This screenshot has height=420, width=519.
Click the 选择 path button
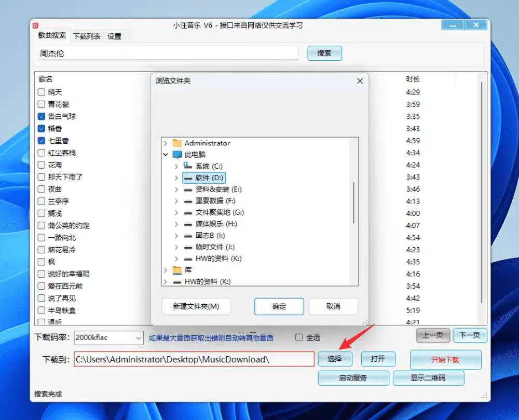(335, 359)
